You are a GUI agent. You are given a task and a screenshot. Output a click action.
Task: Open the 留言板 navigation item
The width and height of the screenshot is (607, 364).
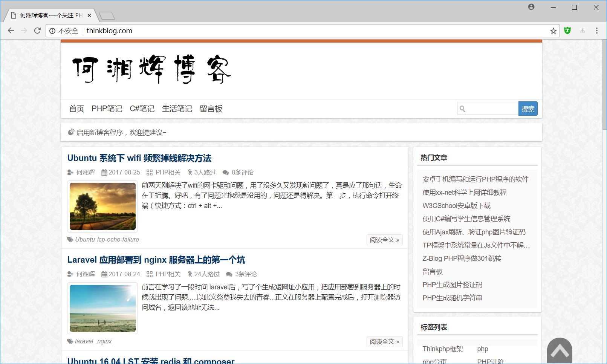pyautogui.click(x=211, y=109)
